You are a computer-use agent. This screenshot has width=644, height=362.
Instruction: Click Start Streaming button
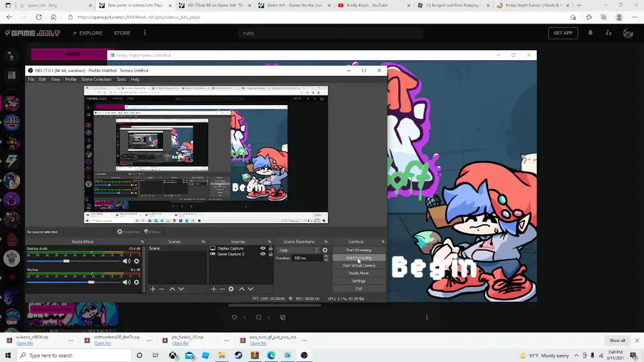pos(358,250)
